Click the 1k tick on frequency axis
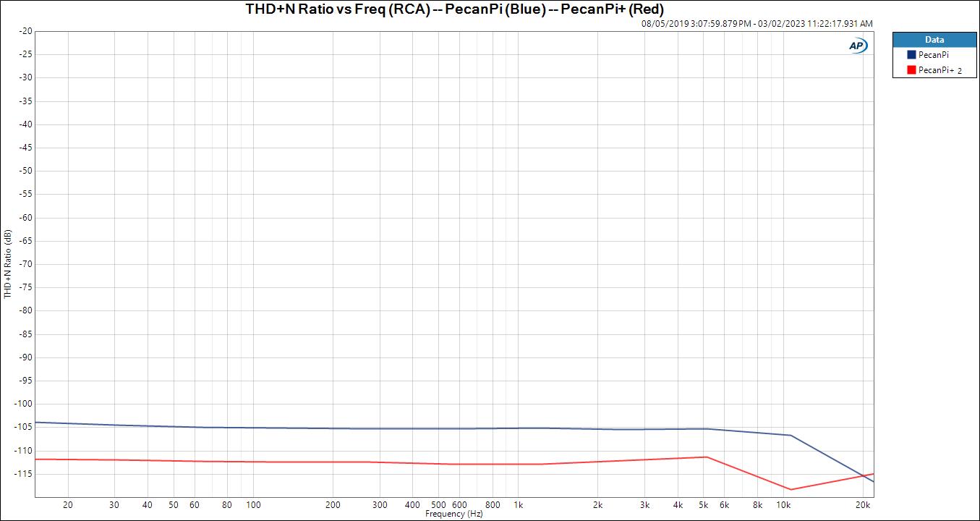 point(518,504)
